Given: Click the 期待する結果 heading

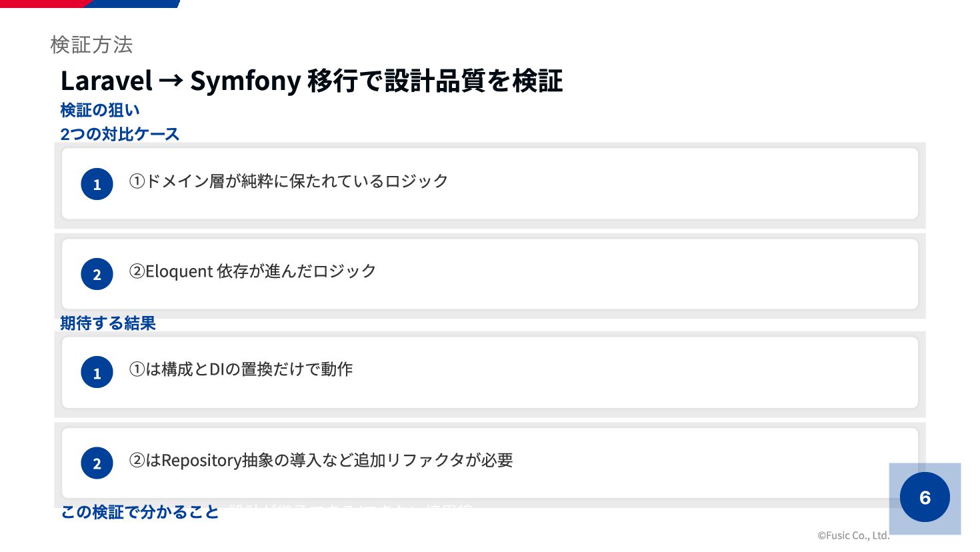Looking at the screenshot, I should [x=108, y=323].
